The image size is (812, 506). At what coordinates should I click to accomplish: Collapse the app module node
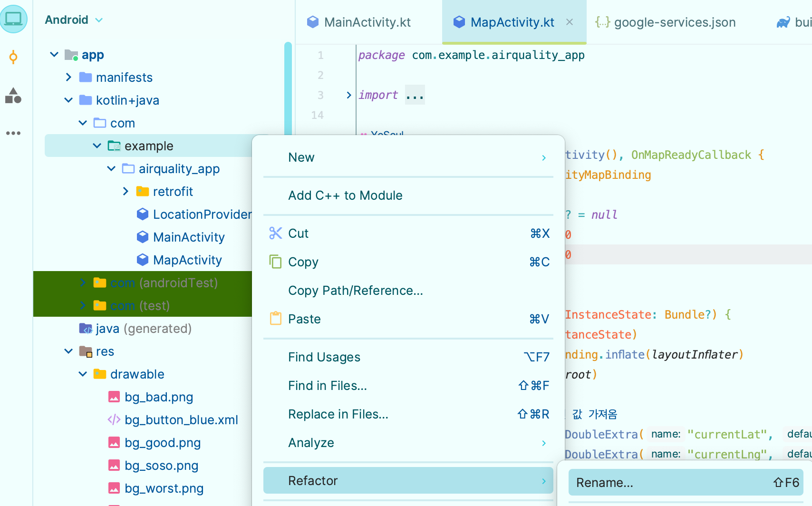(54, 55)
